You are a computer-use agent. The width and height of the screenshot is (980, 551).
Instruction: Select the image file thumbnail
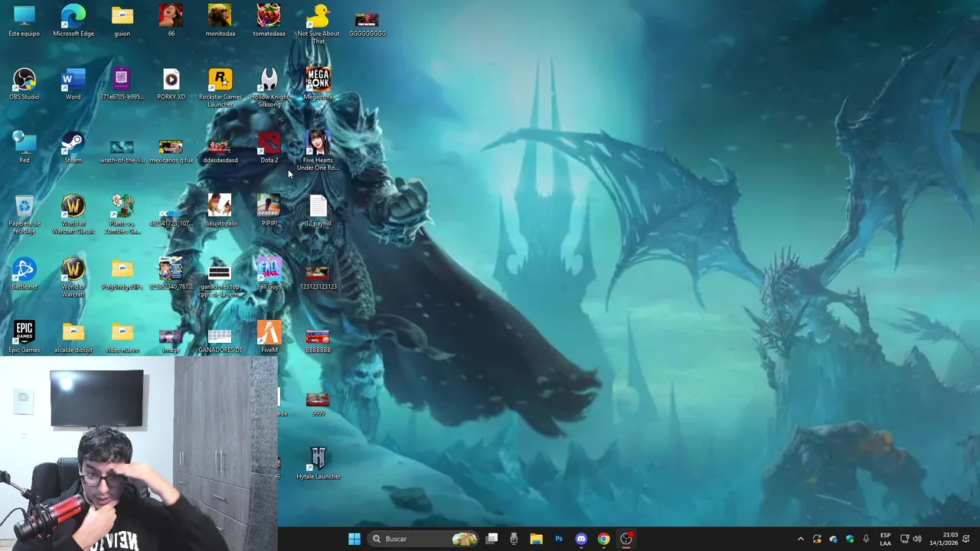click(171, 341)
